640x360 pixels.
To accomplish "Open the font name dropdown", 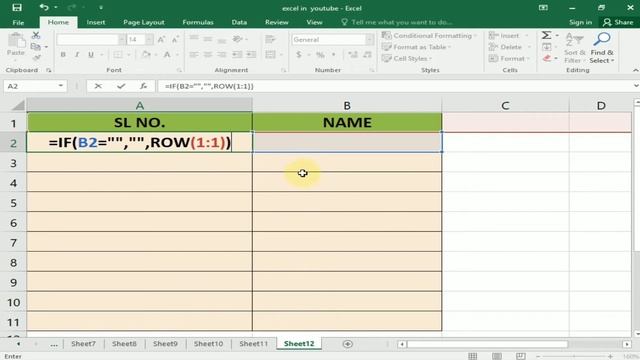I will pyautogui.click(x=122, y=40).
